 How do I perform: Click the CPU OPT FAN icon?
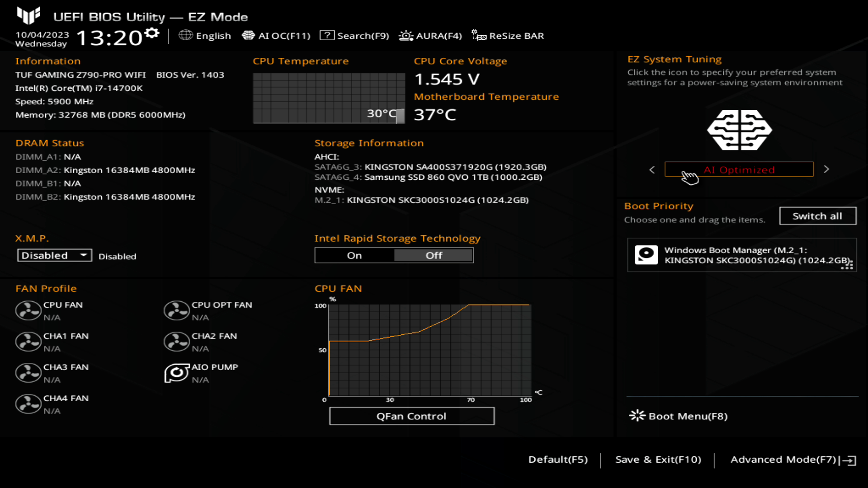click(177, 311)
